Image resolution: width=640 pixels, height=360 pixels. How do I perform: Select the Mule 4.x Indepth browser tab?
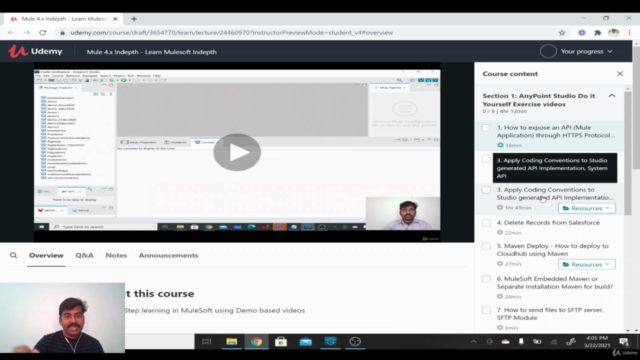pos(63,19)
